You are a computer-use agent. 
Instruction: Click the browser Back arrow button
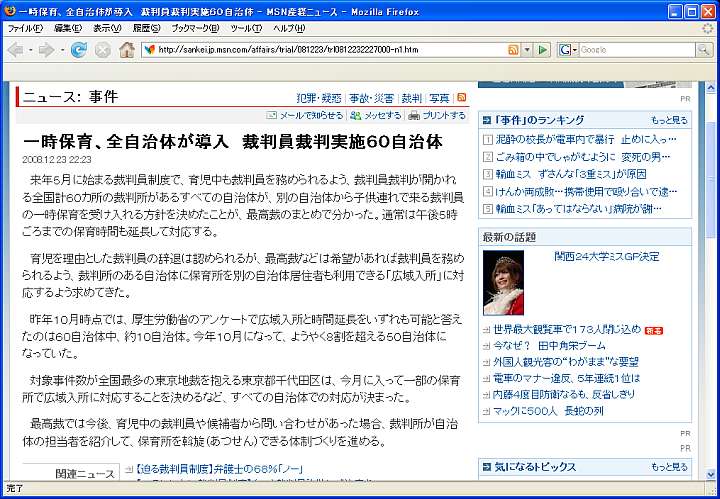(17, 49)
